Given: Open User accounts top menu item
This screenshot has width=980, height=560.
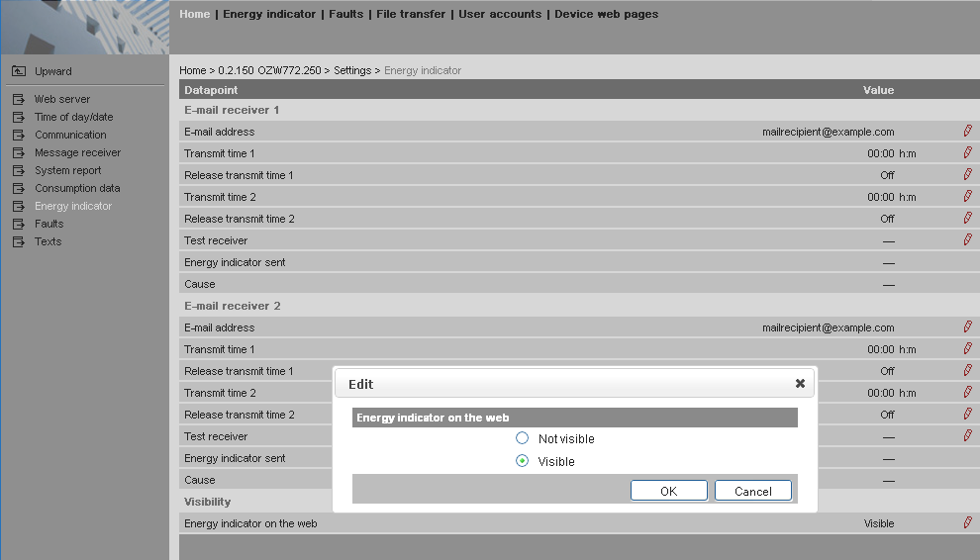Looking at the screenshot, I should click(500, 14).
